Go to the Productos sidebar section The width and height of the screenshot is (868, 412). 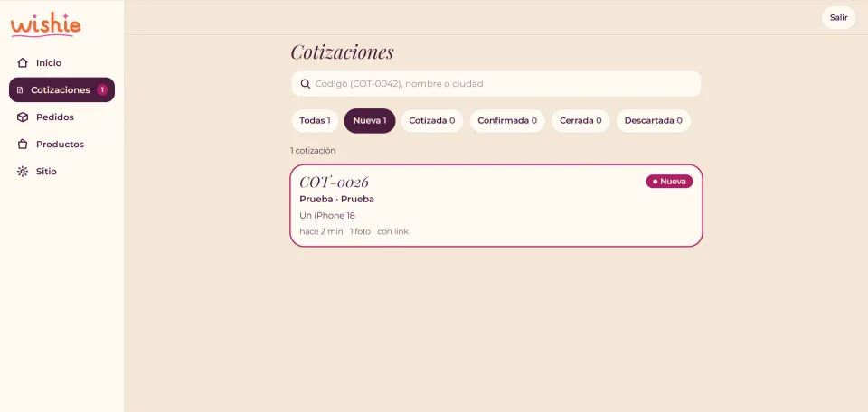click(x=62, y=145)
